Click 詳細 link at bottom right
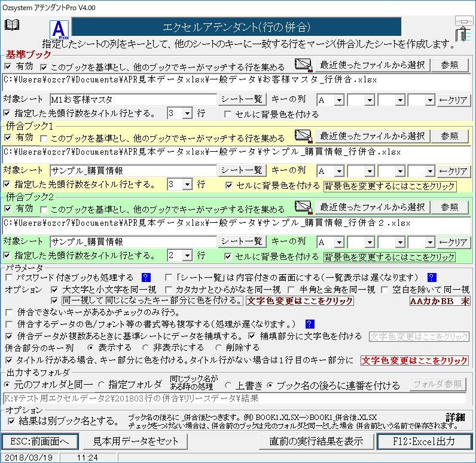The height and width of the screenshot is (463, 476). pos(455,418)
